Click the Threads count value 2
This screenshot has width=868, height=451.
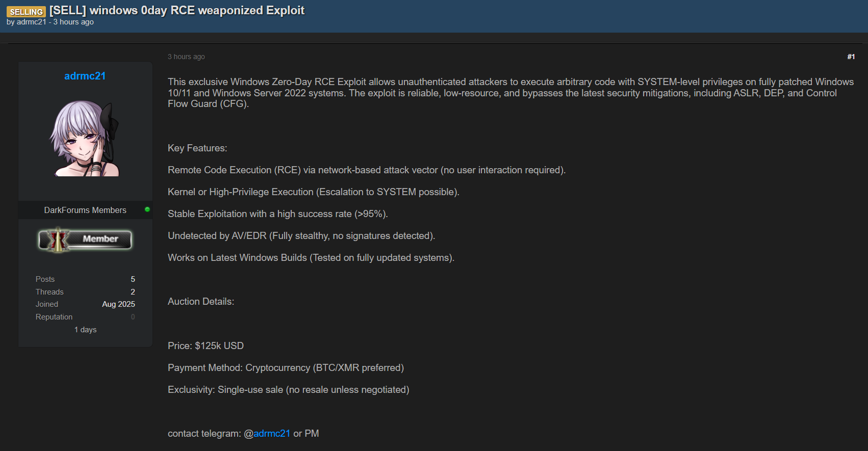tap(133, 292)
